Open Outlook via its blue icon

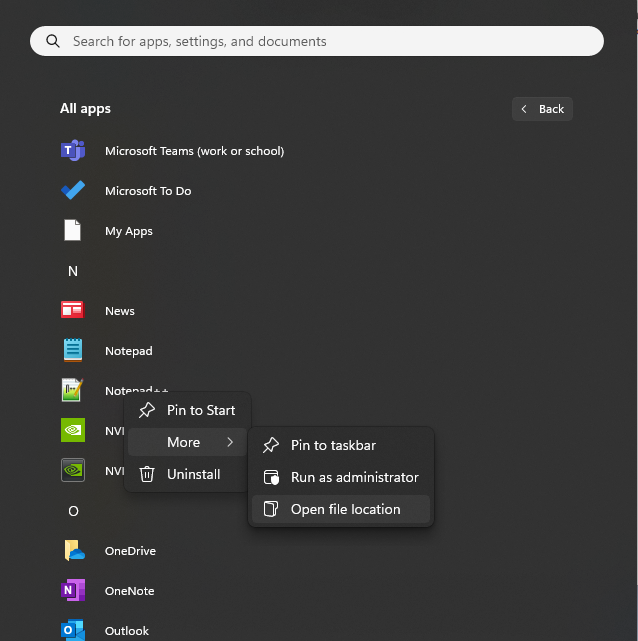(73, 630)
